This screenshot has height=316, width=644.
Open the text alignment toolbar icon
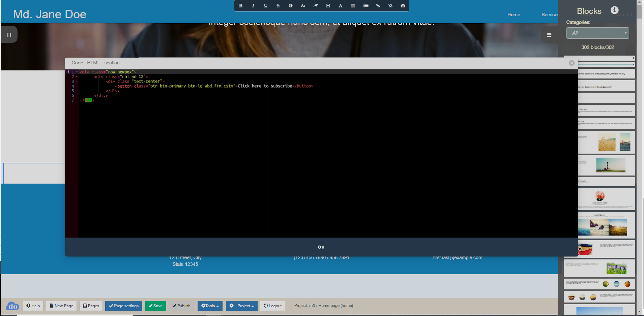click(353, 6)
